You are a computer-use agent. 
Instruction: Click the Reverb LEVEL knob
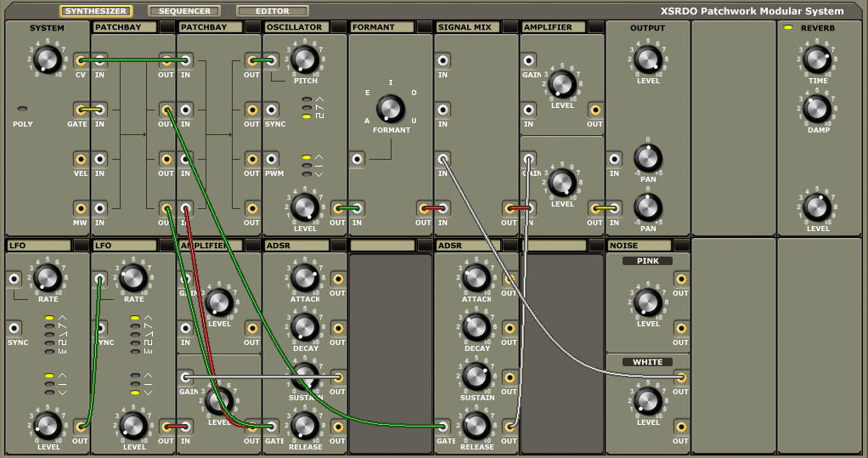[817, 207]
